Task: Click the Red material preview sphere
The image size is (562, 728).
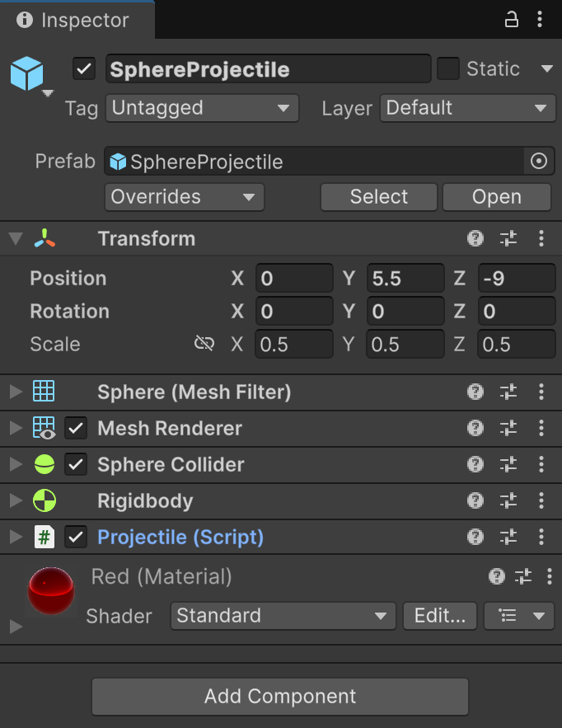Action: [x=51, y=590]
